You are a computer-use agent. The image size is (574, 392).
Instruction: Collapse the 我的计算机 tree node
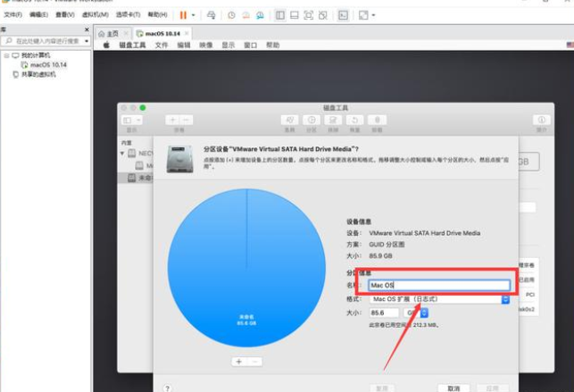tap(6, 55)
